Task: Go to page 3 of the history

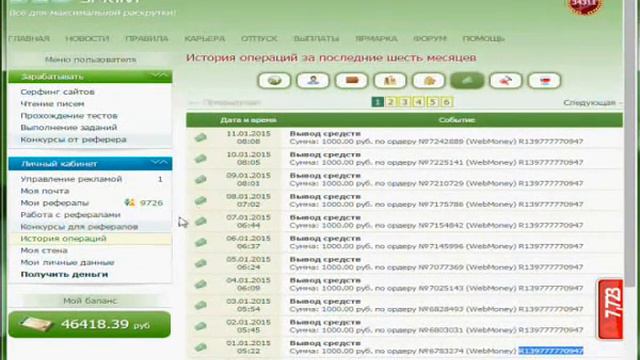Action: point(404,102)
